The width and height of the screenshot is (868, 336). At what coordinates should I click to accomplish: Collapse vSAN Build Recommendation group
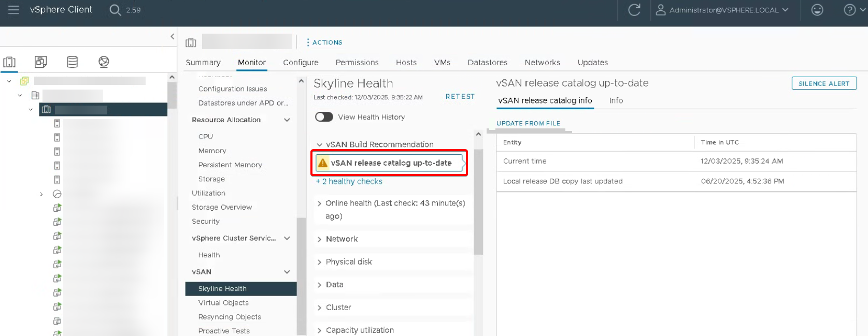pyautogui.click(x=319, y=144)
